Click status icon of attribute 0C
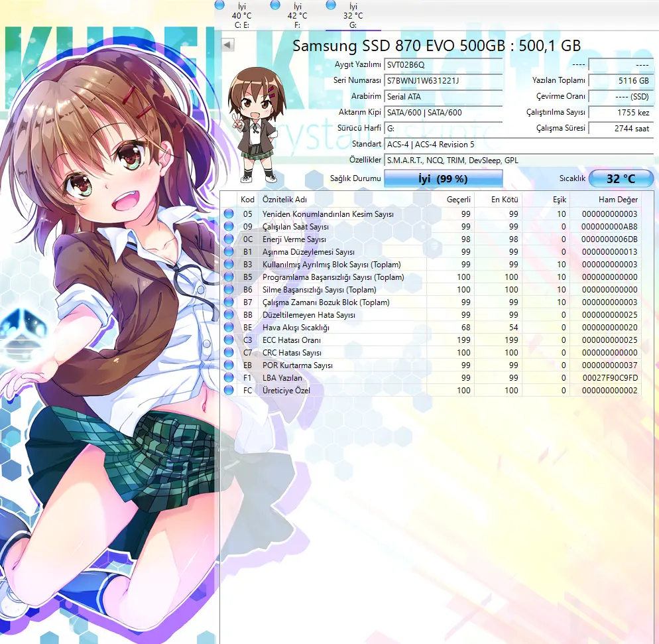 tap(229, 239)
